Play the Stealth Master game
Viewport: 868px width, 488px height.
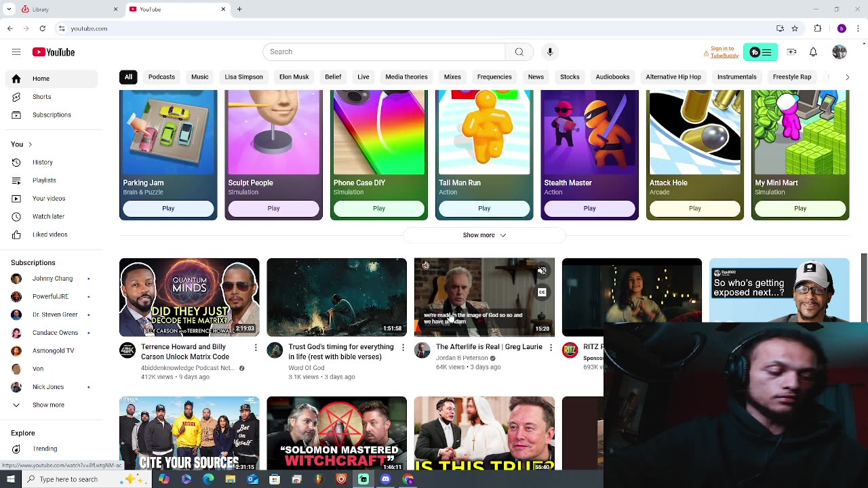pyautogui.click(x=589, y=209)
